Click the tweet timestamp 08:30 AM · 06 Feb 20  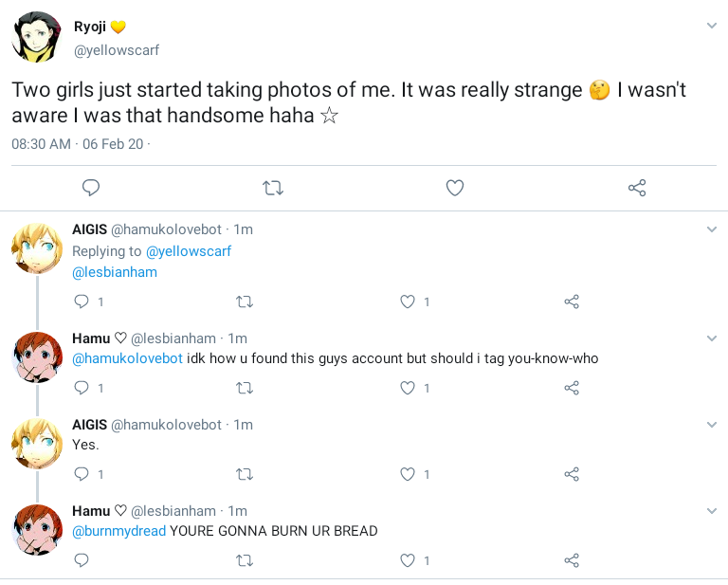(77, 144)
